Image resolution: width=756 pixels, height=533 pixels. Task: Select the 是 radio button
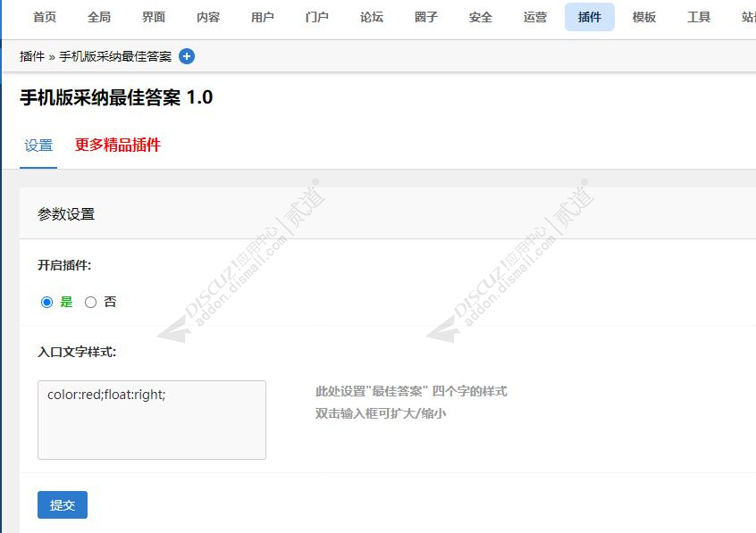[x=46, y=302]
